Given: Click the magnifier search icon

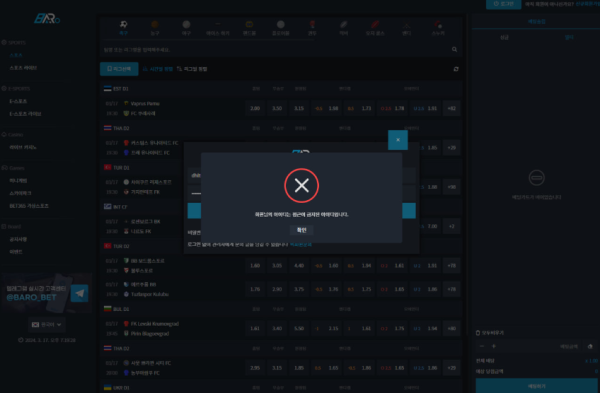Looking at the screenshot, I should [x=454, y=49].
